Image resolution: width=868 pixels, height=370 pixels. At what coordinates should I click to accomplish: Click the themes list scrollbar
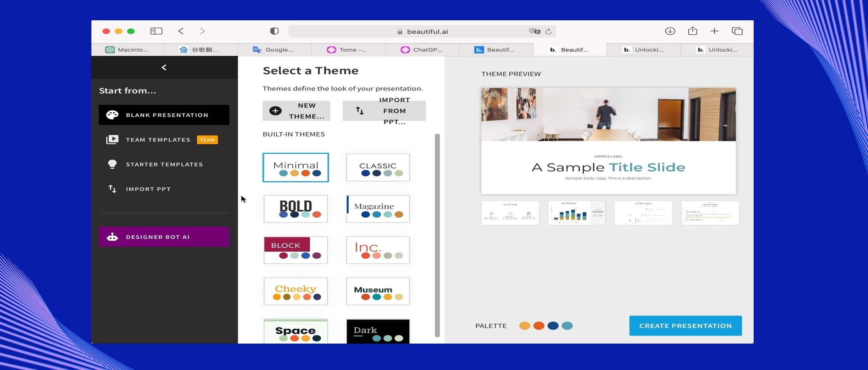[x=437, y=235]
